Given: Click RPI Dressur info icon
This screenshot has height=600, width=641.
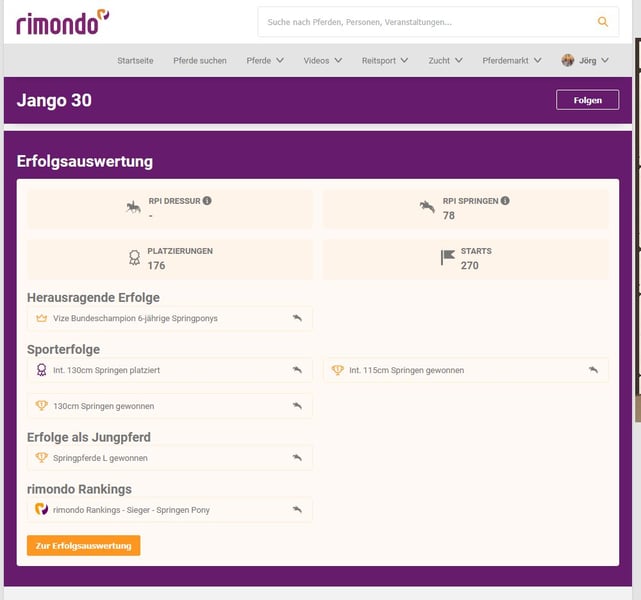Looking at the screenshot, I should (x=207, y=201).
